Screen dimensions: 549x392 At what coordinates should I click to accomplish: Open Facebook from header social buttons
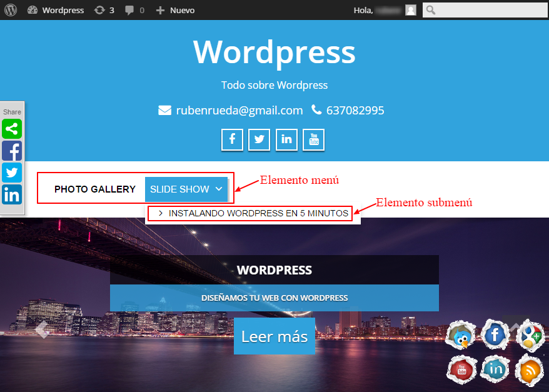point(232,139)
